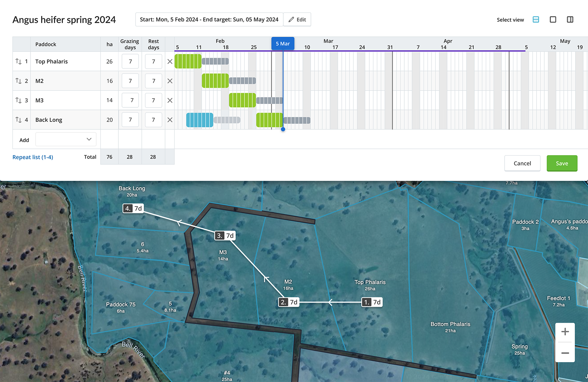Click the reorder arrows for Top Phalaris

click(x=18, y=61)
